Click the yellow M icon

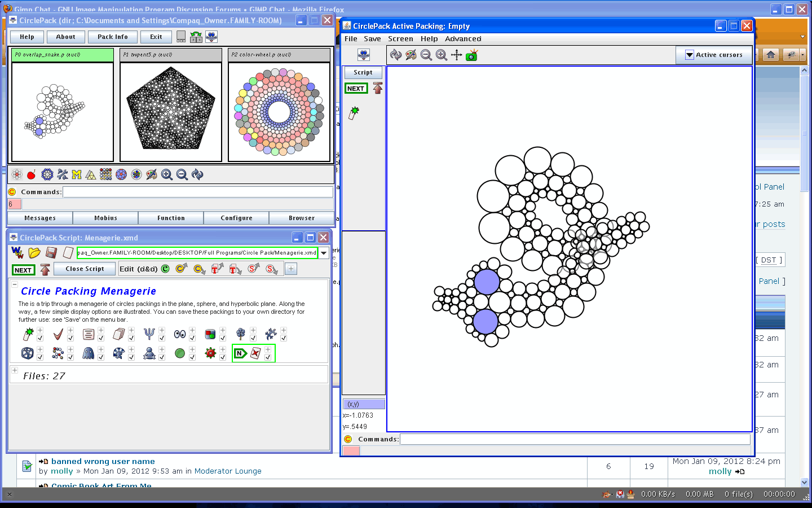(x=77, y=175)
